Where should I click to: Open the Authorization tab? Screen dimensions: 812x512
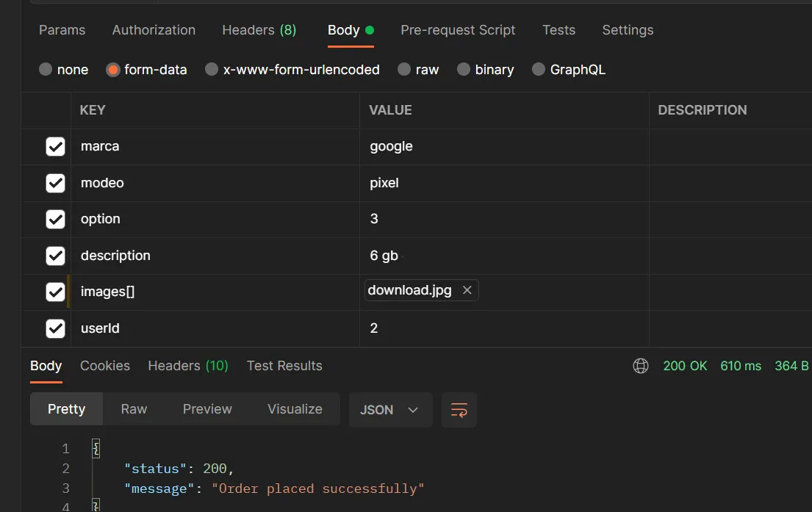click(154, 30)
